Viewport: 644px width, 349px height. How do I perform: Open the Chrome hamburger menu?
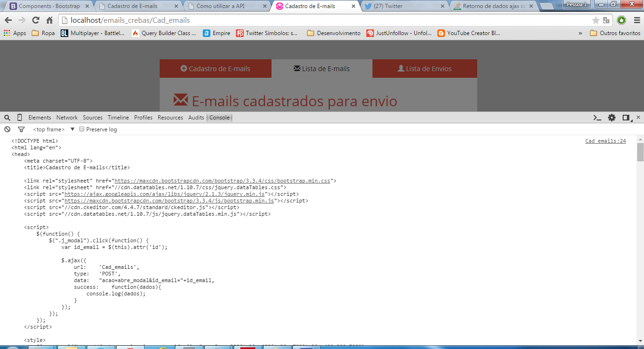(637, 20)
